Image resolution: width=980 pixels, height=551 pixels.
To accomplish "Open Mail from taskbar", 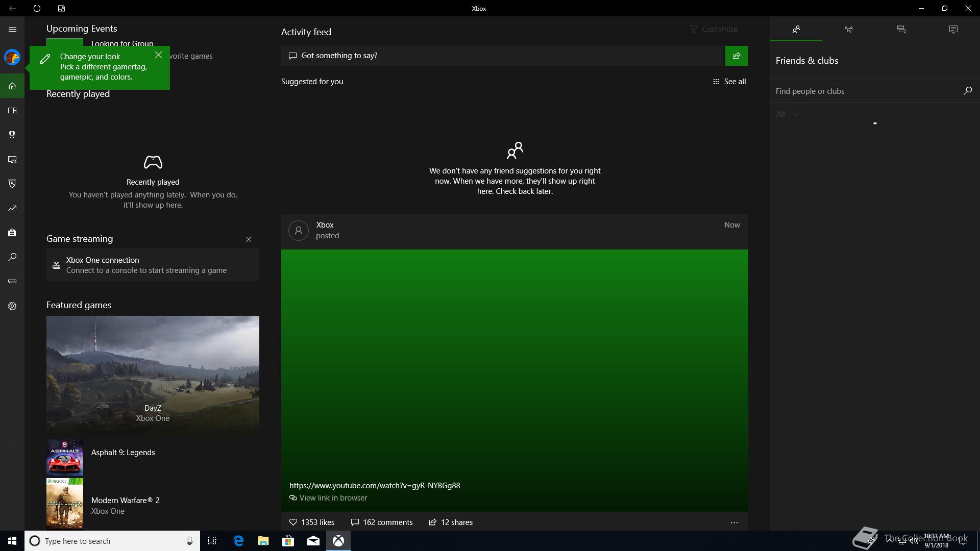I will click(313, 541).
